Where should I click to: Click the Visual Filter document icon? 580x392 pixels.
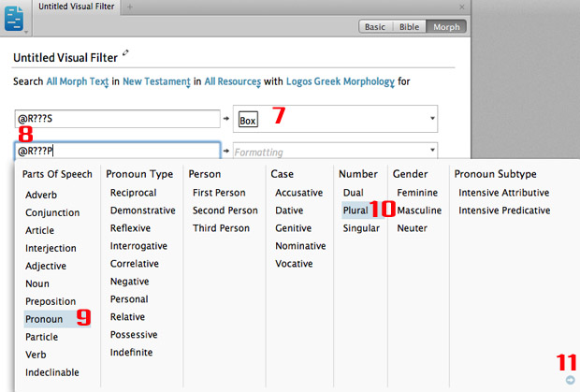(x=16, y=17)
